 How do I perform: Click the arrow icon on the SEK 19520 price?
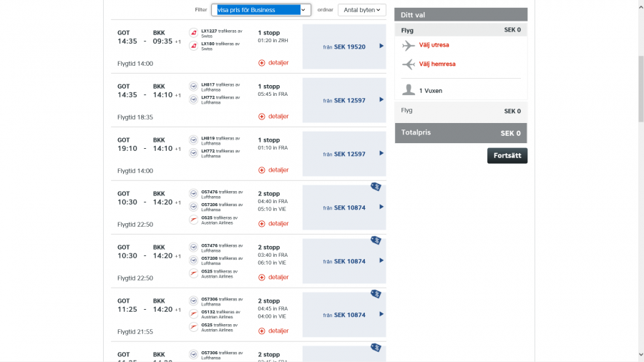(x=381, y=47)
